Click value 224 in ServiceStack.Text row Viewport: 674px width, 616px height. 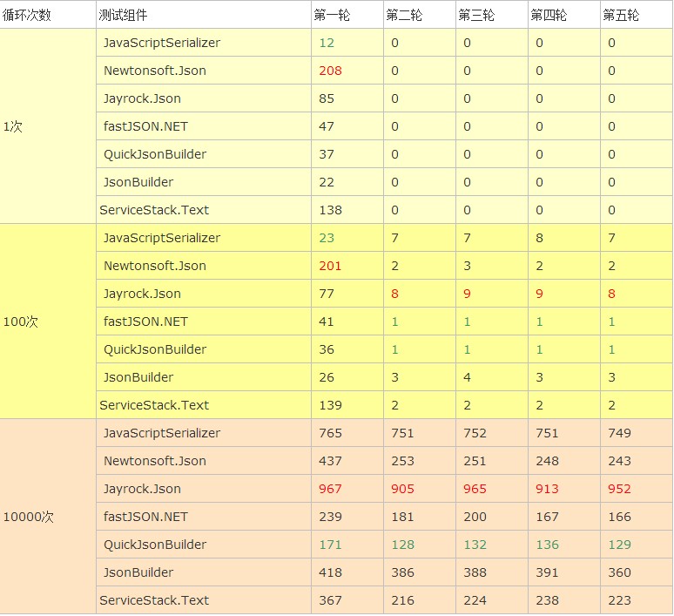pyautogui.click(x=475, y=600)
